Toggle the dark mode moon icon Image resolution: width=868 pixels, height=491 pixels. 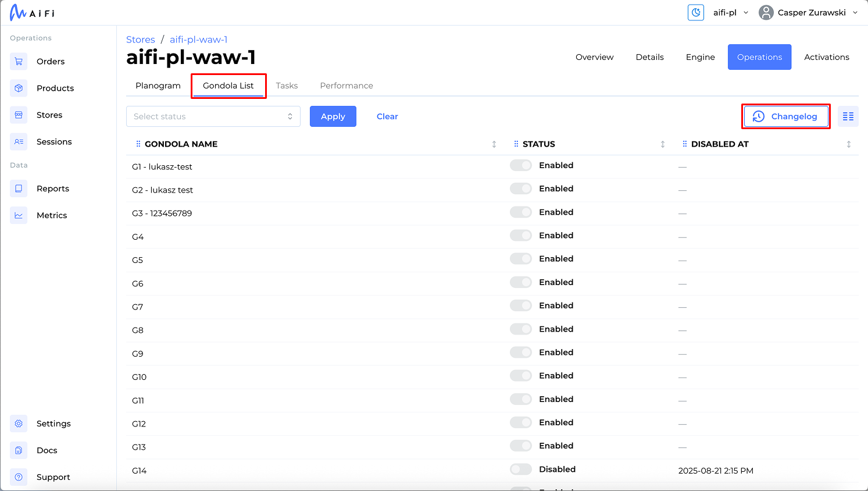tap(696, 13)
